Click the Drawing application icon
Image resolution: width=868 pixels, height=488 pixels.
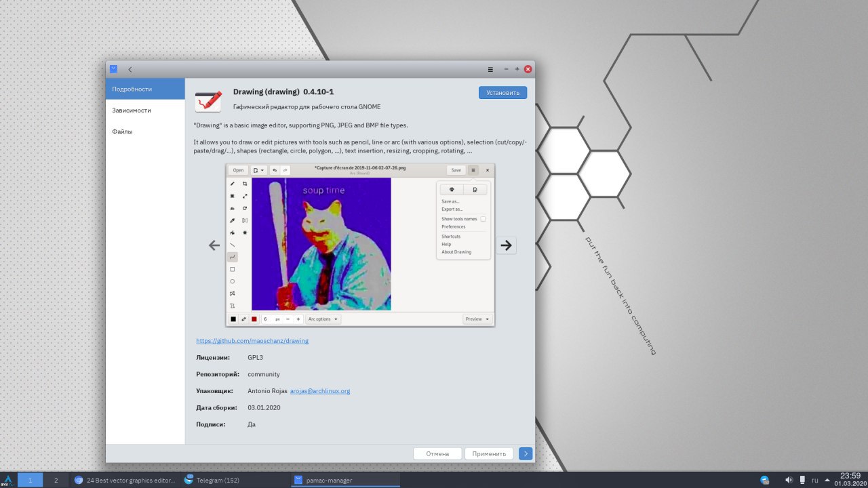(208, 100)
